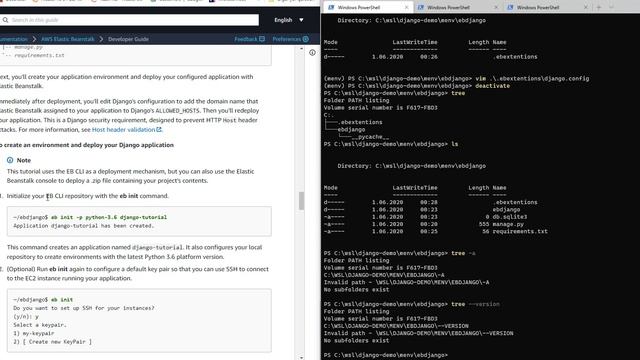This screenshot has width=640, height=360.
Task: Click '__pycache__' in the tree output
Action: (370, 137)
